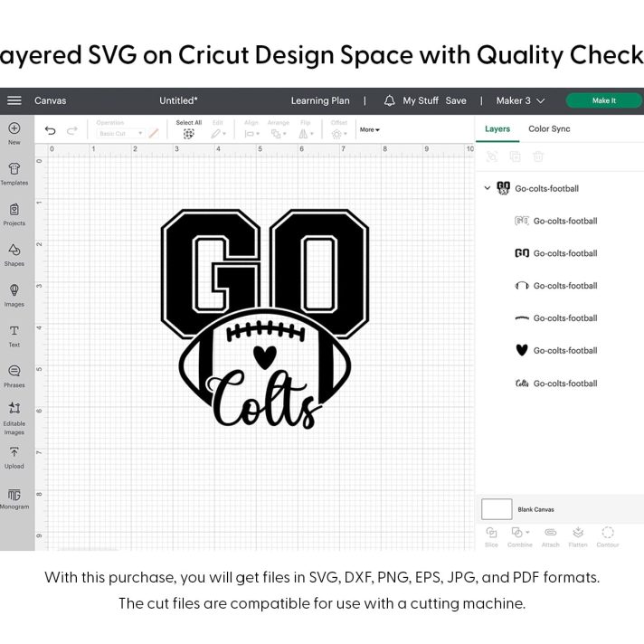Screen dimensions: 644x644
Task: Open the Operation Basic Cut dropdown
Action: coord(120,134)
